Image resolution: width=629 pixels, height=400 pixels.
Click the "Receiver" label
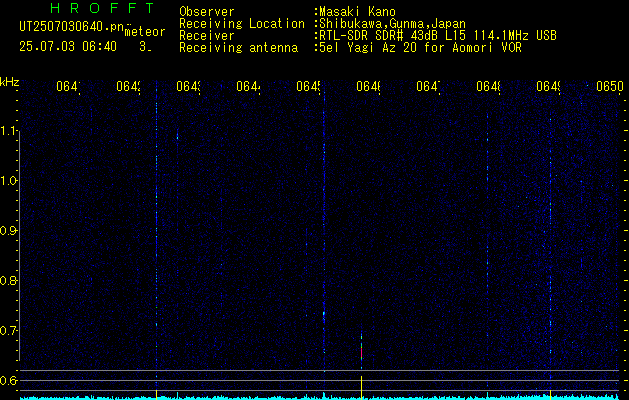coord(207,36)
